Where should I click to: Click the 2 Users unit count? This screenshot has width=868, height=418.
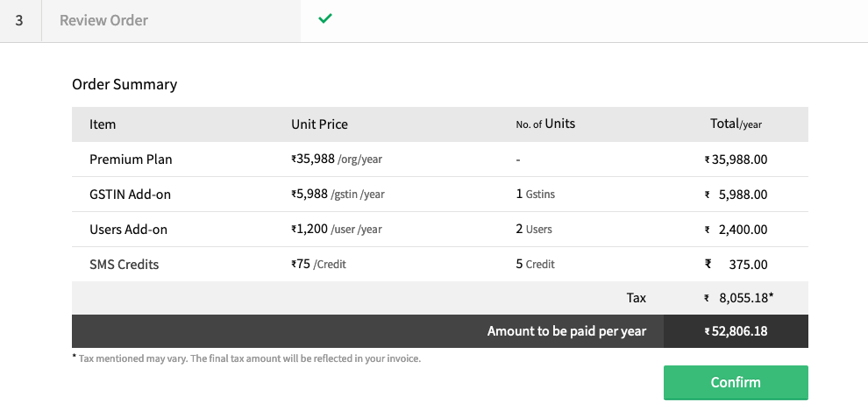(x=534, y=230)
